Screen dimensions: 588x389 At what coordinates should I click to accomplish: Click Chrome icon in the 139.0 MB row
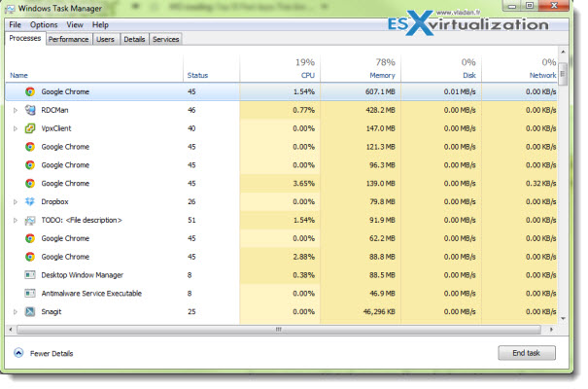[x=30, y=184]
